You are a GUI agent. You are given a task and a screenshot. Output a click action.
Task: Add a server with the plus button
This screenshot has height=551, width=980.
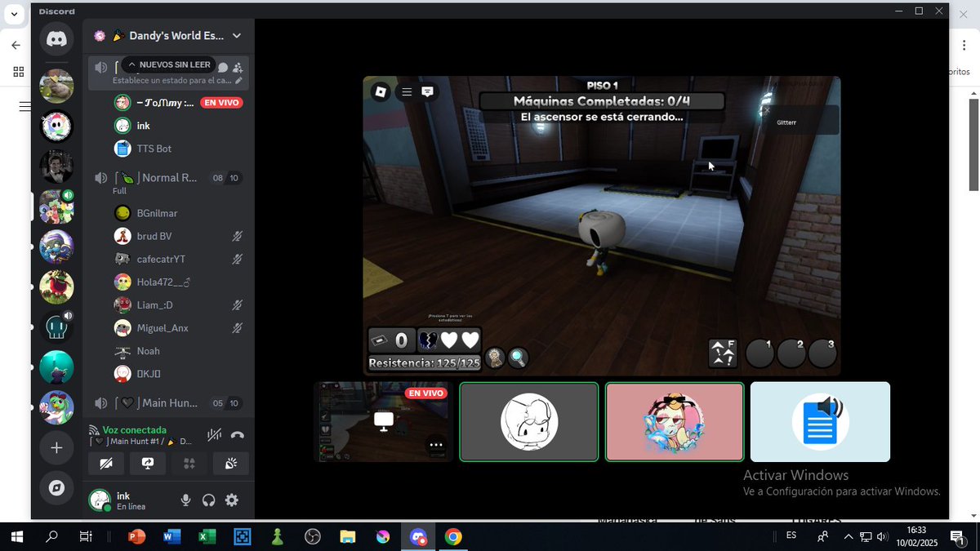tap(56, 447)
